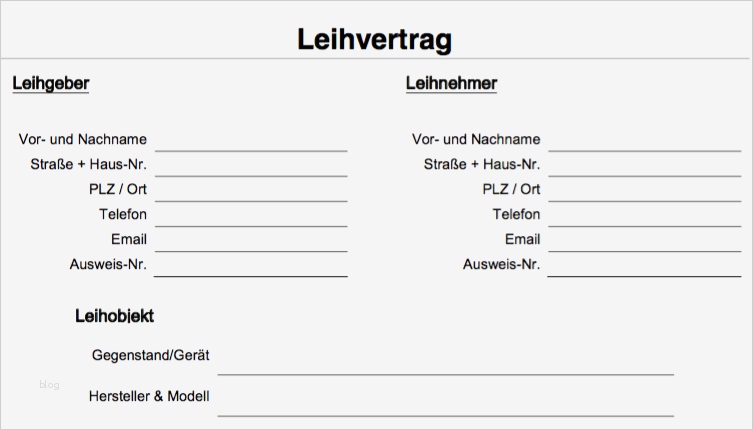Click the Gegenstand/Gerät label text
753x430 pixels.
150,355
